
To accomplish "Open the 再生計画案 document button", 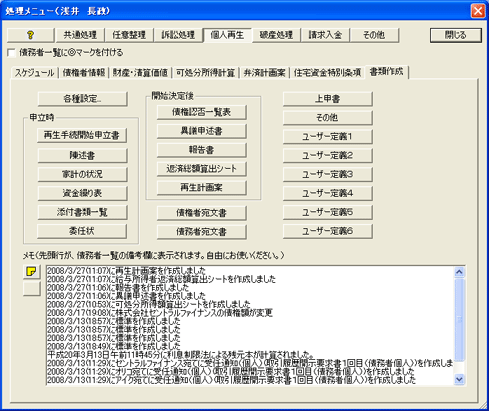I will (x=202, y=188).
